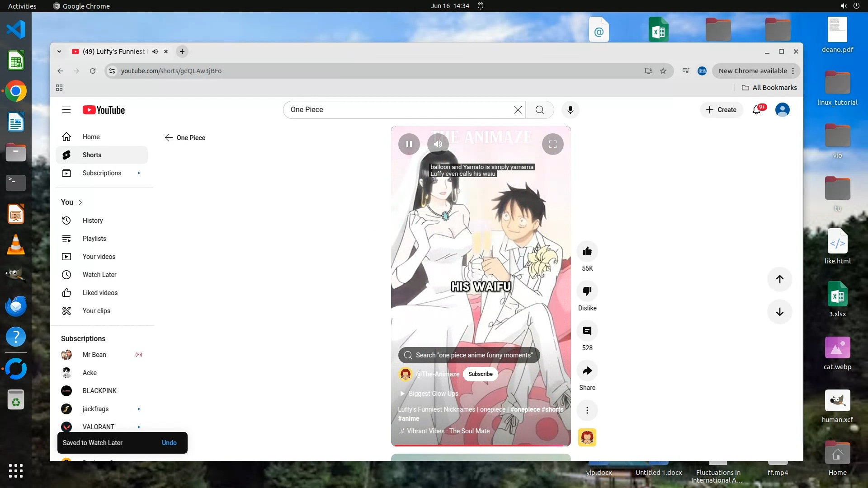The width and height of the screenshot is (868, 488).
Task: Like the short with thumbs up
Action: tap(587, 251)
